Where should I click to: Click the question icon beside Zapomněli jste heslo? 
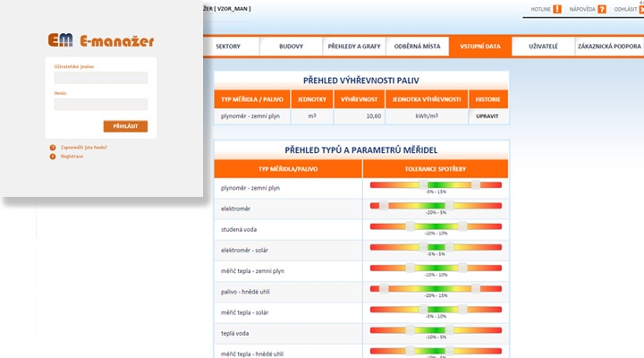[53, 147]
